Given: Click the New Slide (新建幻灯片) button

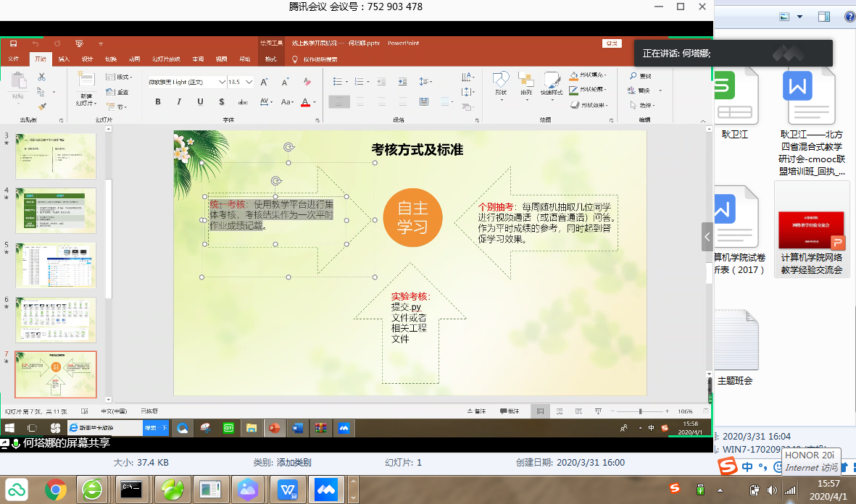Looking at the screenshot, I should pyautogui.click(x=86, y=87).
